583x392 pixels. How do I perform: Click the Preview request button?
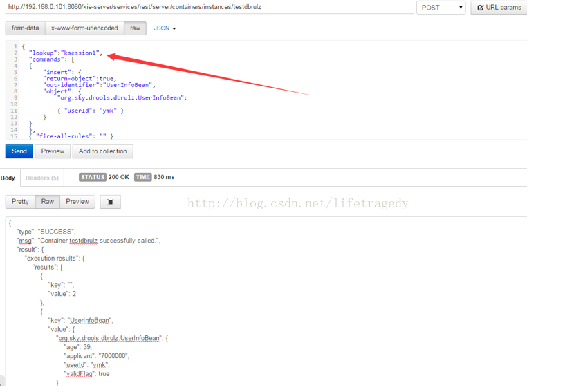(x=53, y=151)
